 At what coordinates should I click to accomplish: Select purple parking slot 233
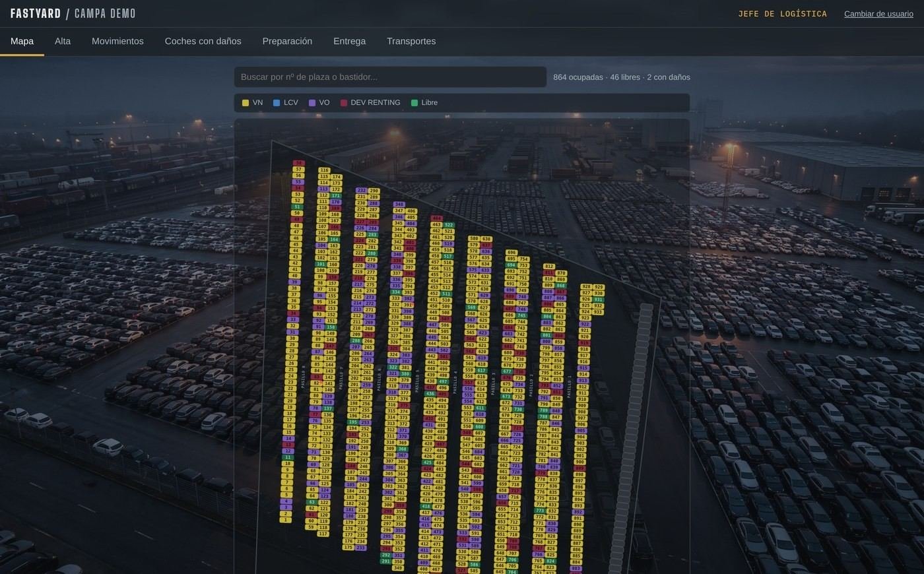point(361,548)
